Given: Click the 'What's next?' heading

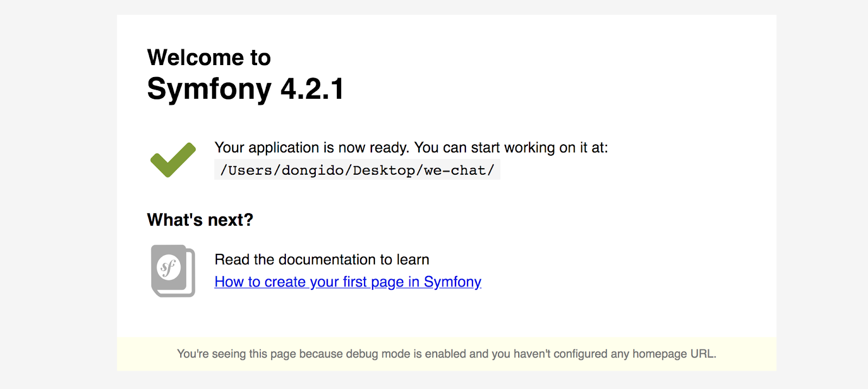Looking at the screenshot, I should [200, 220].
